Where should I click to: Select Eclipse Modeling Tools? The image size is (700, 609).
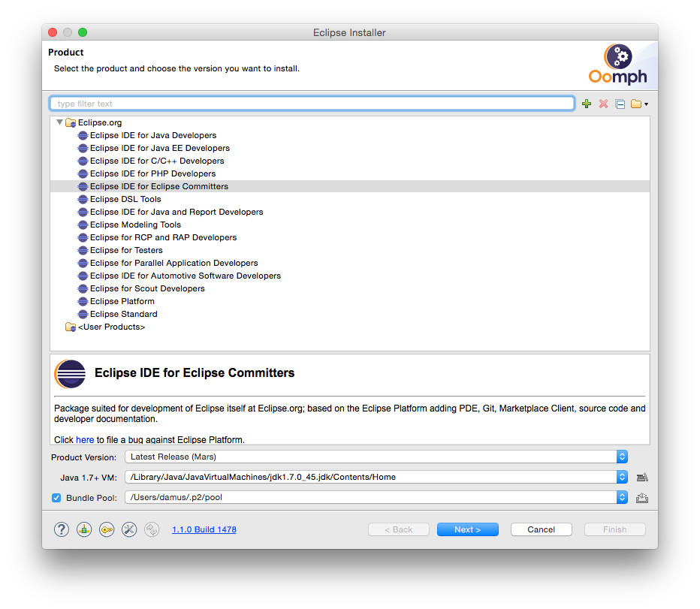(135, 225)
